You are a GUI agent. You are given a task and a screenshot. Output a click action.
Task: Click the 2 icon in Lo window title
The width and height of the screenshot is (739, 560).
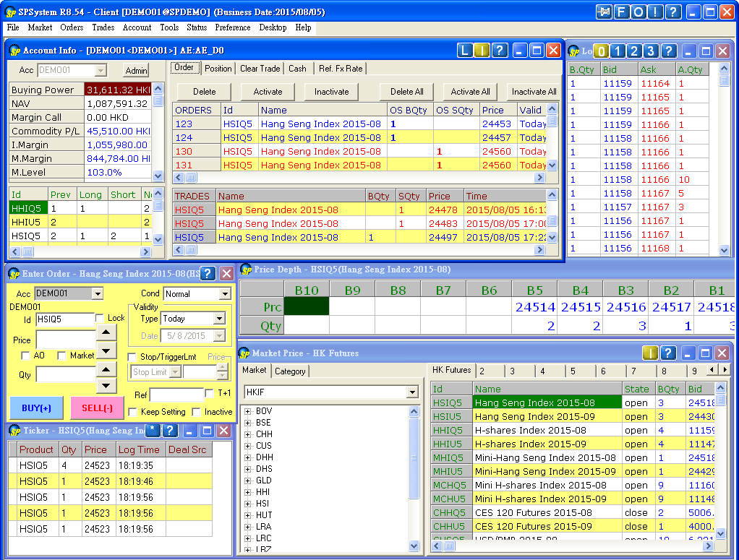tap(634, 51)
